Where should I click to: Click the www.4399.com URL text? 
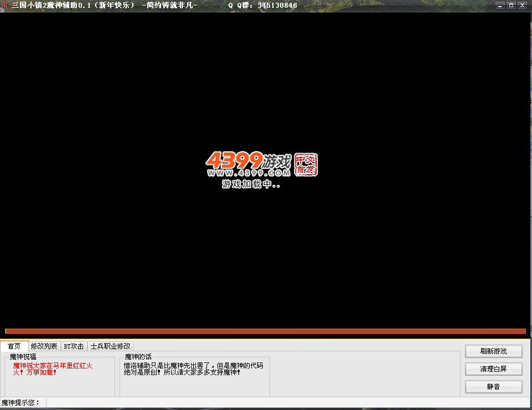coord(249,173)
